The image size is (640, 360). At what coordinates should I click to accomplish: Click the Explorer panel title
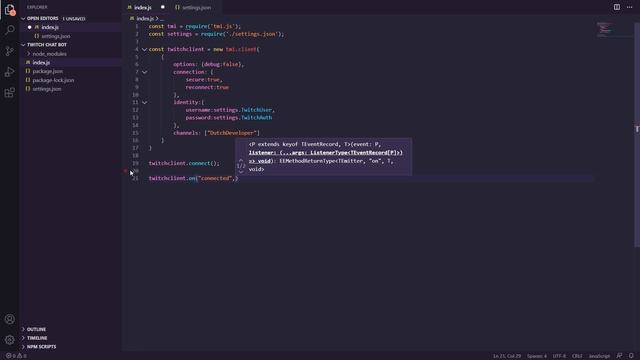coord(37,7)
